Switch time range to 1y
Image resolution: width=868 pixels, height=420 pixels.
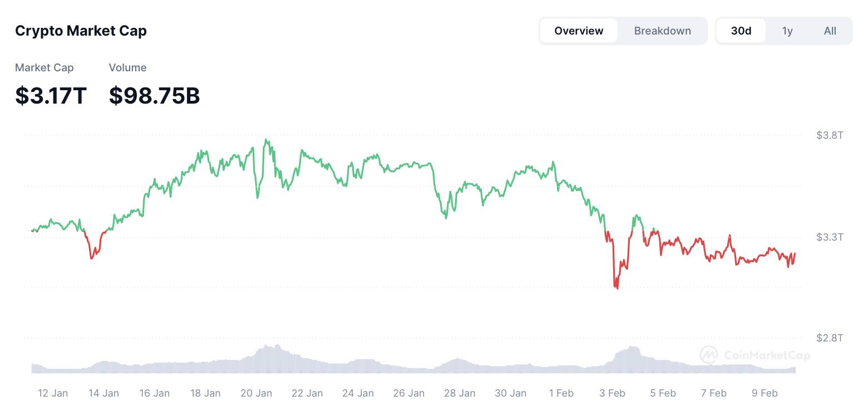787,31
